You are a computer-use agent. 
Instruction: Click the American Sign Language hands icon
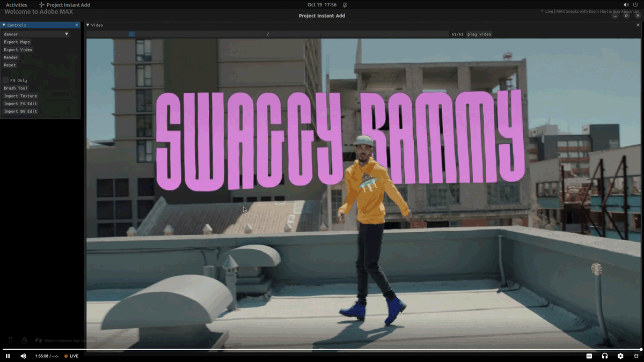38,340
